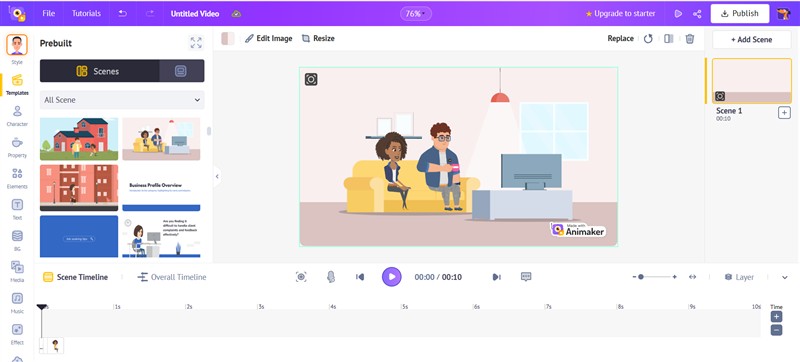Open the 76% zoom level dropdown
Screen dimensions: 800x362
415,14
